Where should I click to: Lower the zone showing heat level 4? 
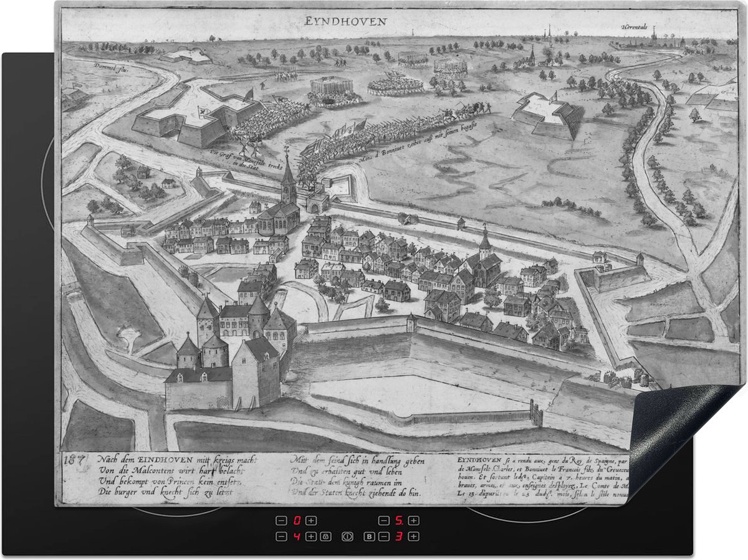tap(281, 536)
